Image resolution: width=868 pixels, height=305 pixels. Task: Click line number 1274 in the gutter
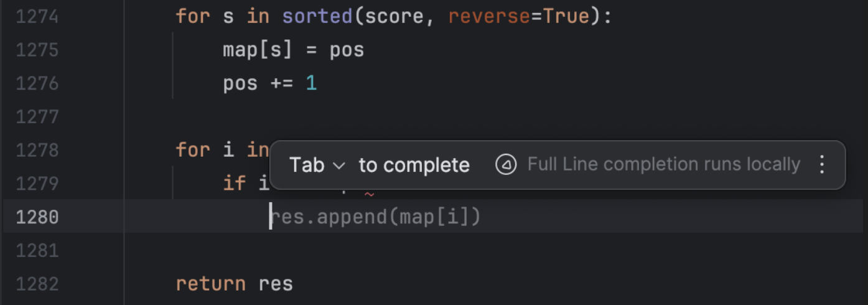37,17
